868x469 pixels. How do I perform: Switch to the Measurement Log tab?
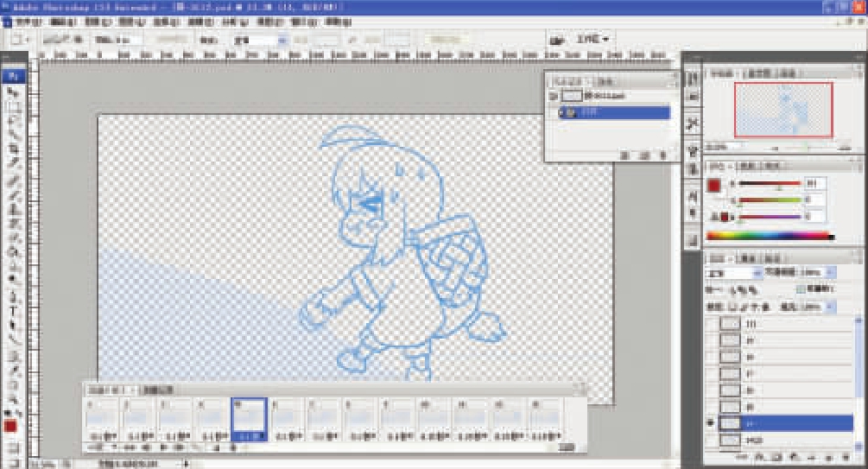point(158,390)
